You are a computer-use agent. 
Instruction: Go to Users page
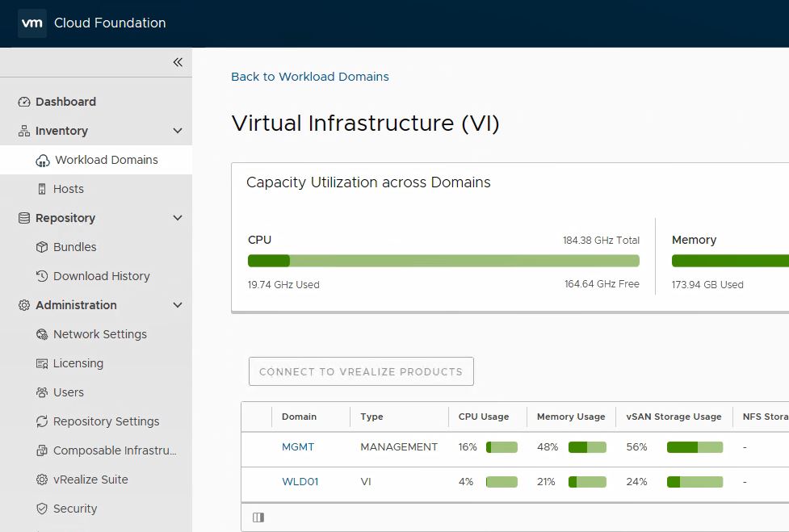click(68, 392)
